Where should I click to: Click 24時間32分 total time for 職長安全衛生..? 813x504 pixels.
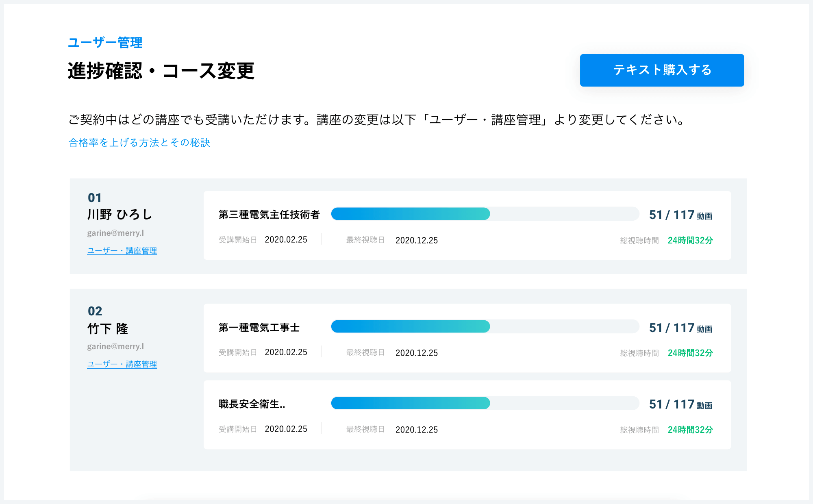[690, 430]
